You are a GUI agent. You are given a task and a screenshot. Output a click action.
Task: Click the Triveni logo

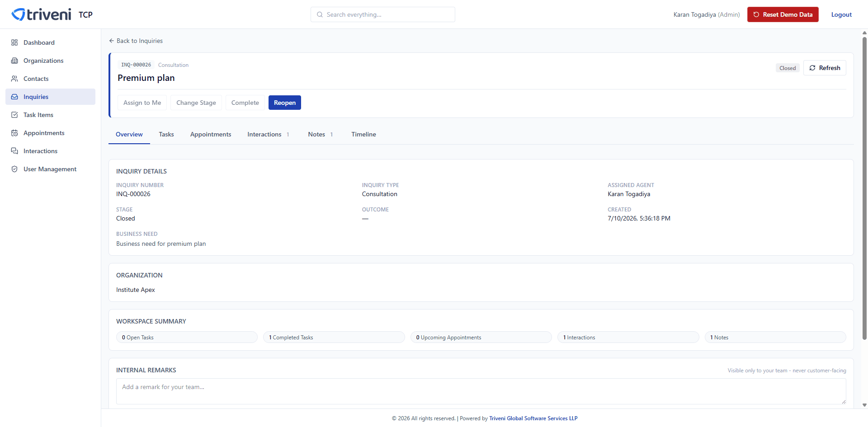coord(41,14)
